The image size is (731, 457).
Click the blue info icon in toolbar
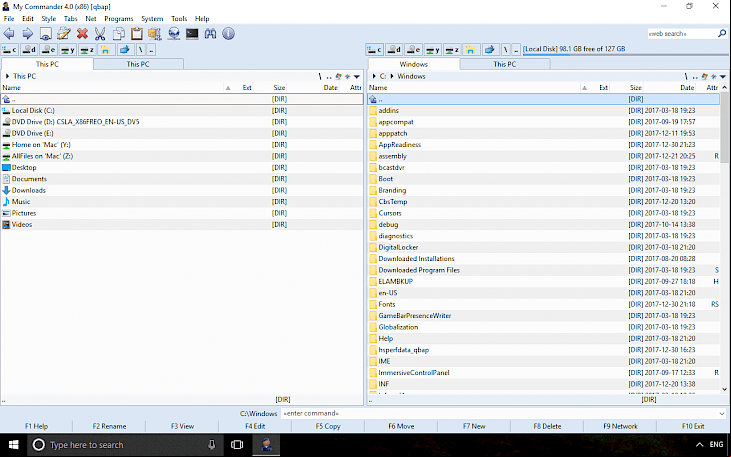(x=228, y=34)
